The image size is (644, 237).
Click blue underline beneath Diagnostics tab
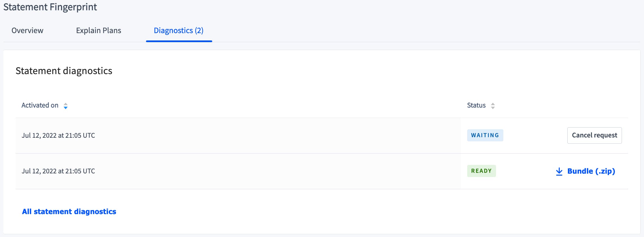179,41
